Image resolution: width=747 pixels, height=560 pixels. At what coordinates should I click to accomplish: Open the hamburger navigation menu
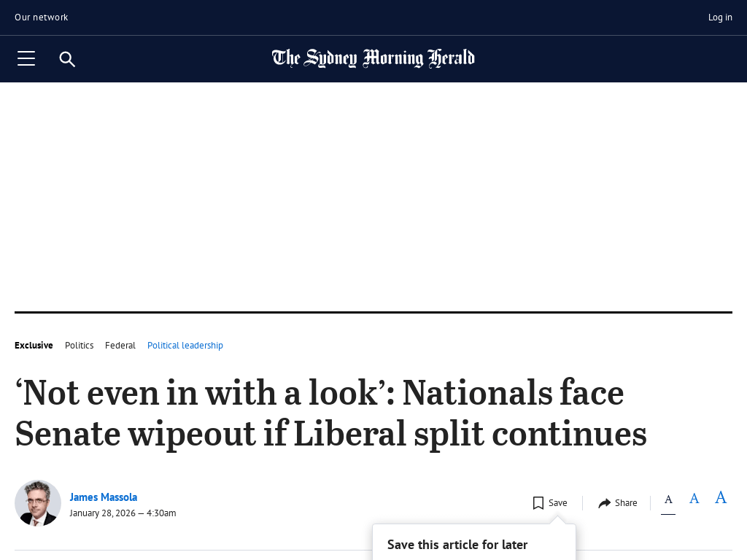tap(26, 59)
